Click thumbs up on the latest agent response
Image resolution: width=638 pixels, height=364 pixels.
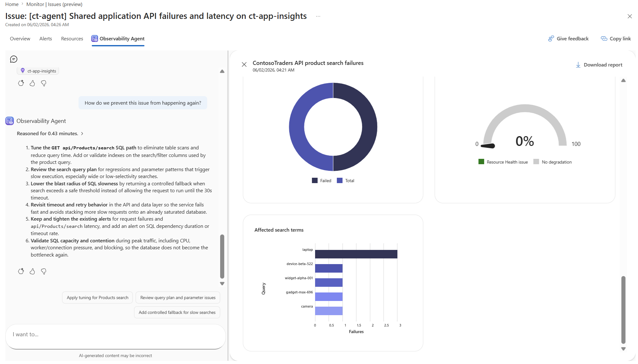click(32, 271)
